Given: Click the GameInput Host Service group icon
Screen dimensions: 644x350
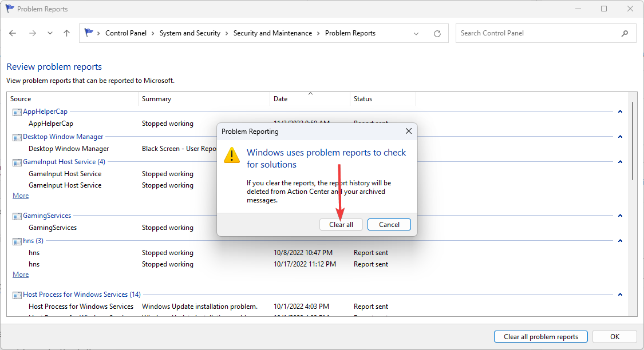Looking at the screenshot, I should point(17,162).
